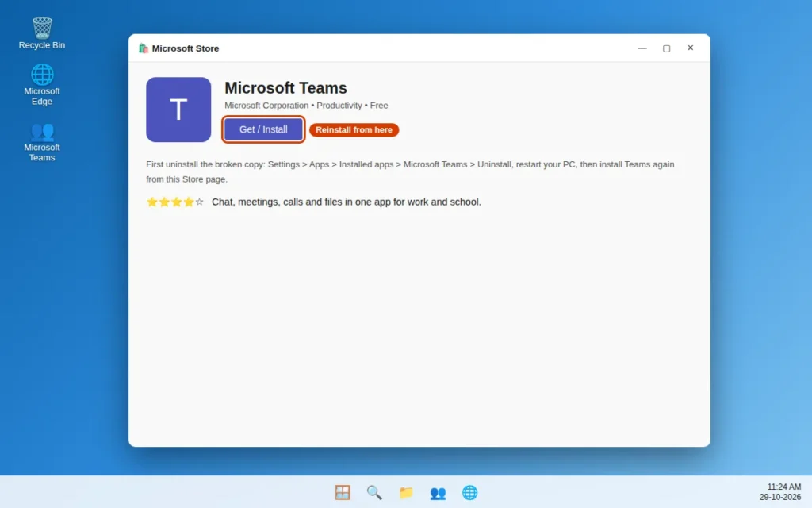
Task: Click the Microsoft Store window title text
Action: (x=186, y=48)
